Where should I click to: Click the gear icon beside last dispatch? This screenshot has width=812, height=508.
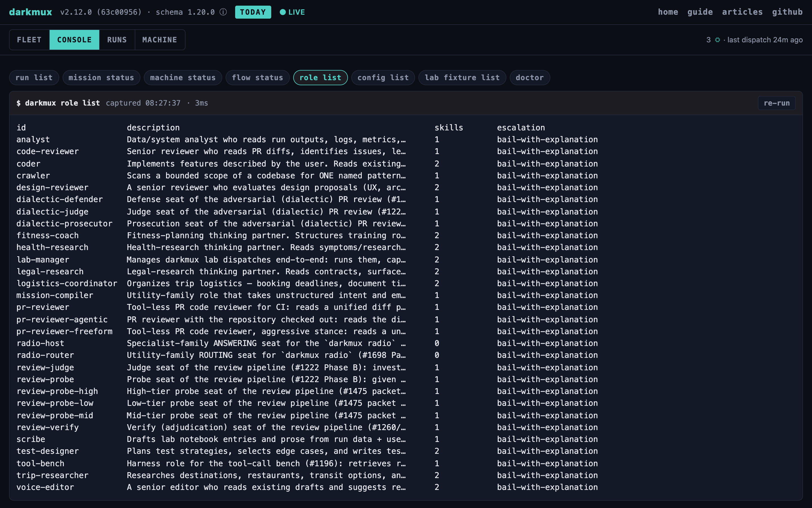pos(717,40)
